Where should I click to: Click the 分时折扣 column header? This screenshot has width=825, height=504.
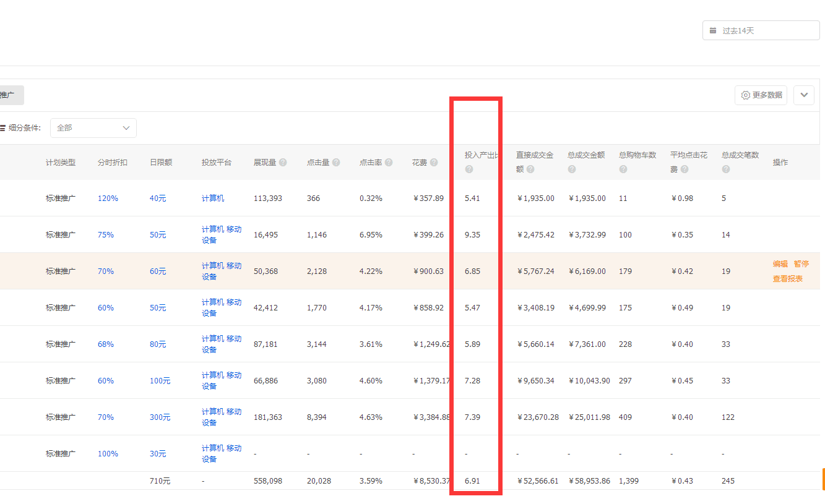[113, 163]
